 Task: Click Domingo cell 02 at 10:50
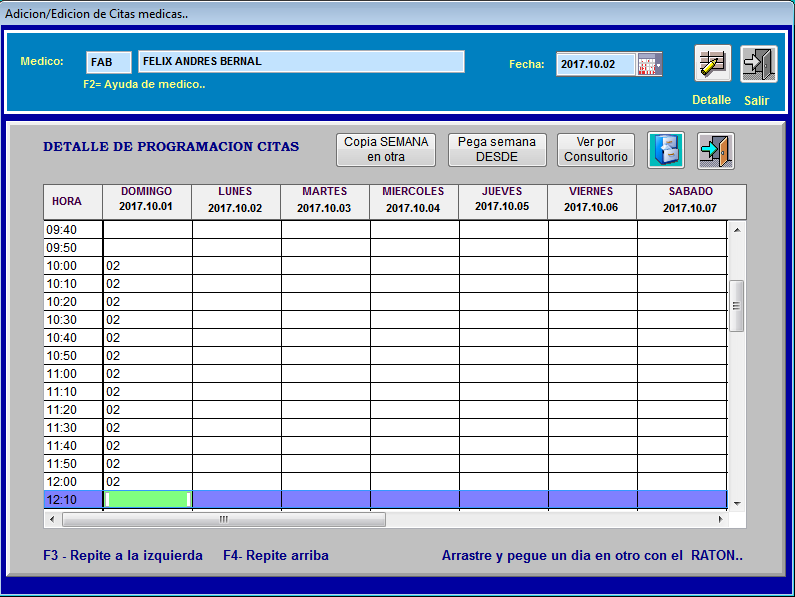(148, 356)
